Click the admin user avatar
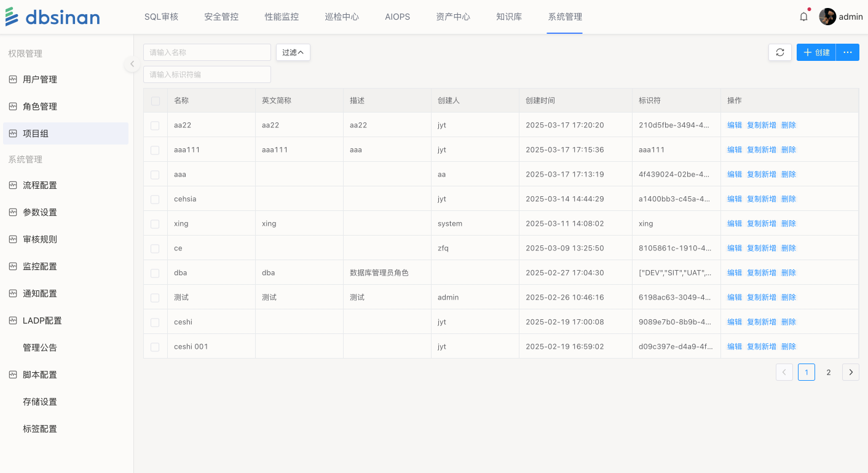The width and height of the screenshot is (868, 473). coord(827,17)
